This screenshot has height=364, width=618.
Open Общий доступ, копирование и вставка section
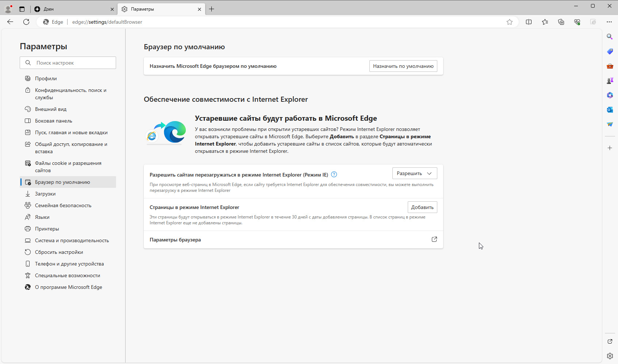68,148
